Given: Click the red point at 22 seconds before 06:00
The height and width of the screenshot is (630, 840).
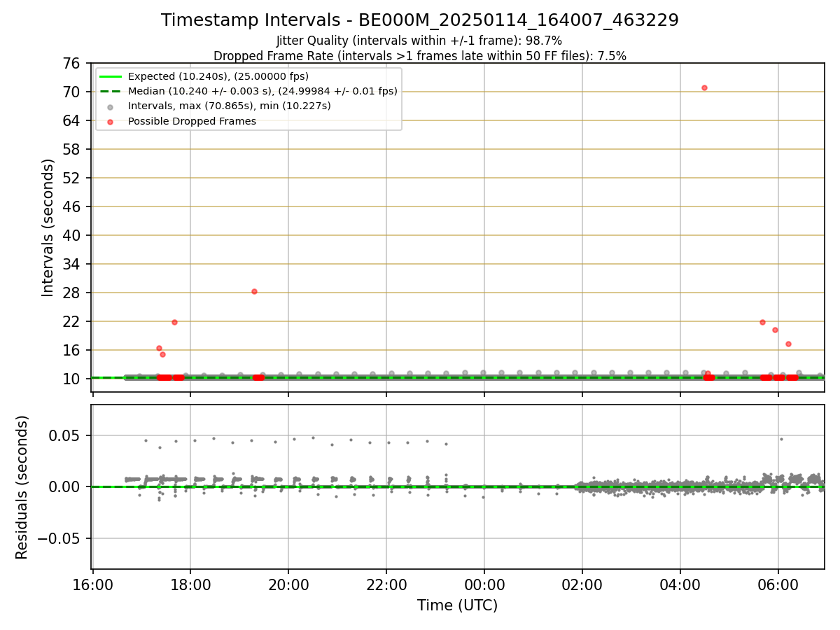Looking at the screenshot, I should coord(762,322).
